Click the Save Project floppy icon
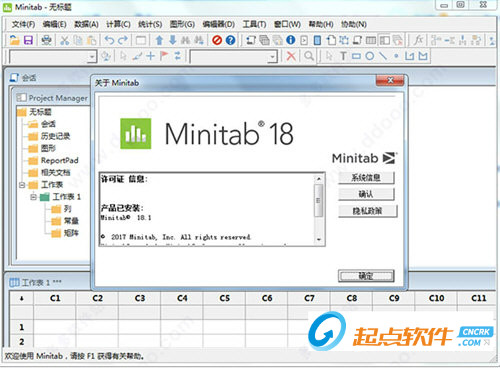500x368 pixels. click(28, 40)
